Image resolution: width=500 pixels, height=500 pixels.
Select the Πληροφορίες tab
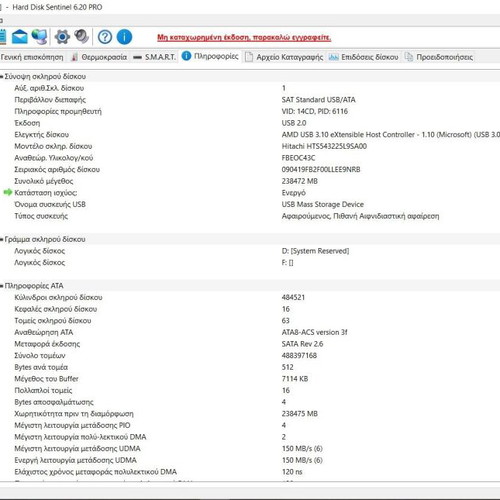[216, 56]
